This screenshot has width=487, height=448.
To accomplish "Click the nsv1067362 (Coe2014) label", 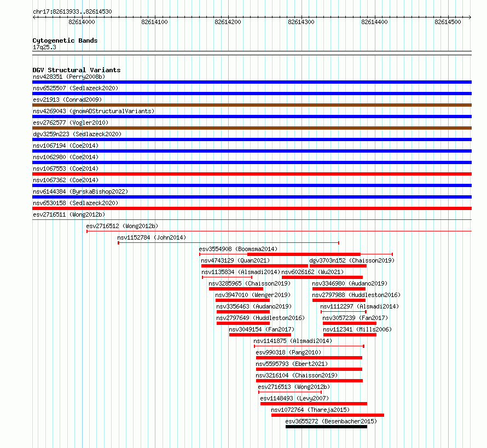I will coord(66,180).
